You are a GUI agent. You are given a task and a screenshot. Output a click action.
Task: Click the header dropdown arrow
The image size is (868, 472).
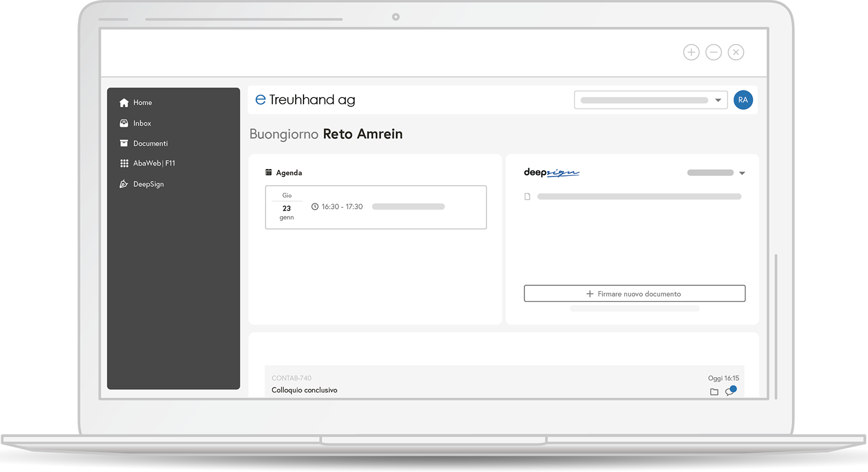(x=718, y=100)
